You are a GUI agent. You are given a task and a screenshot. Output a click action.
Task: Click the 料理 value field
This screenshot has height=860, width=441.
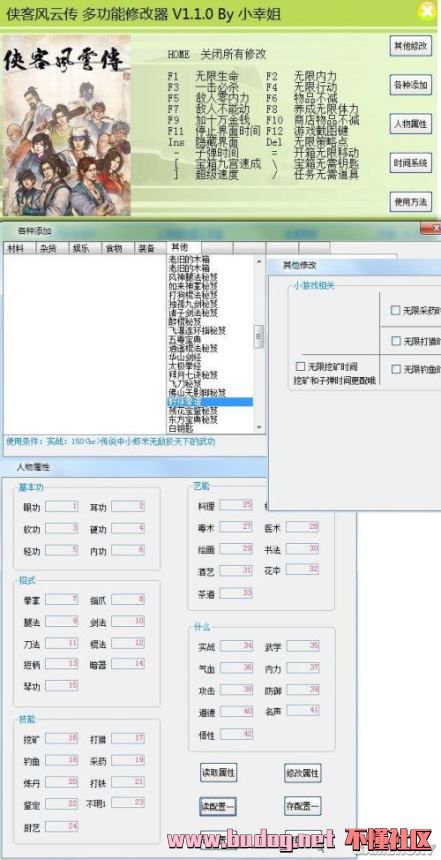(x=236, y=505)
